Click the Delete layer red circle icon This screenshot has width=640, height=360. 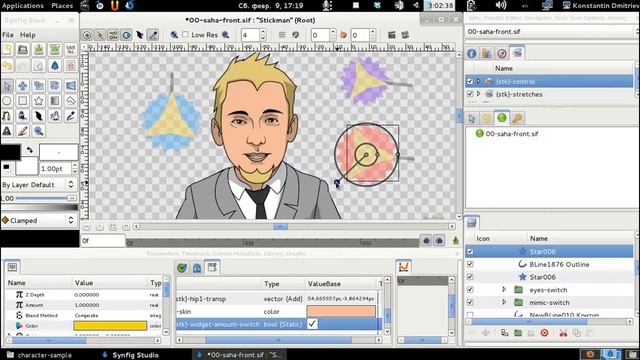click(x=544, y=333)
